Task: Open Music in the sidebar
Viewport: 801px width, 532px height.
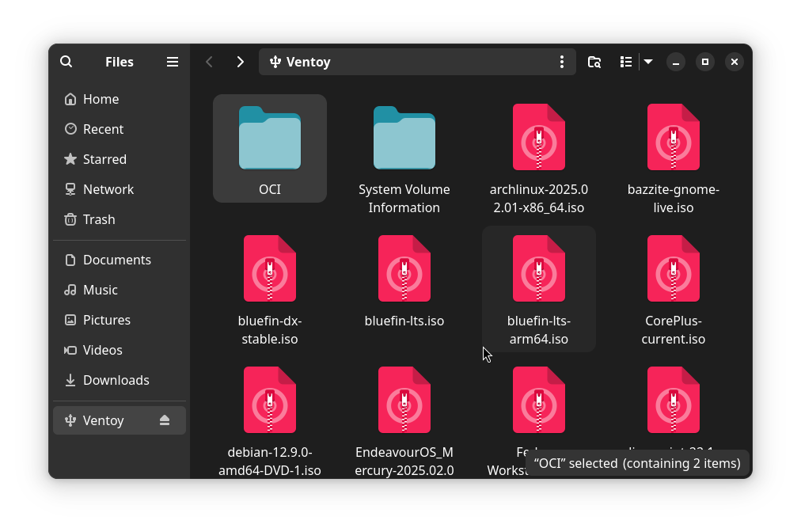Action: (x=120, y=291)
